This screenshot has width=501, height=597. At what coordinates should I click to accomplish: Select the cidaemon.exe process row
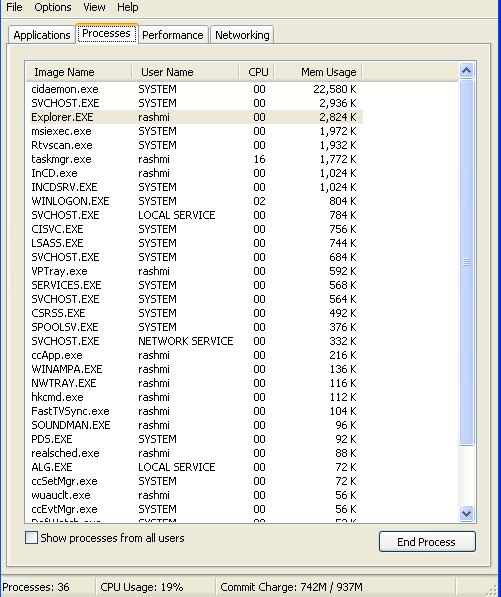(196, 89)
